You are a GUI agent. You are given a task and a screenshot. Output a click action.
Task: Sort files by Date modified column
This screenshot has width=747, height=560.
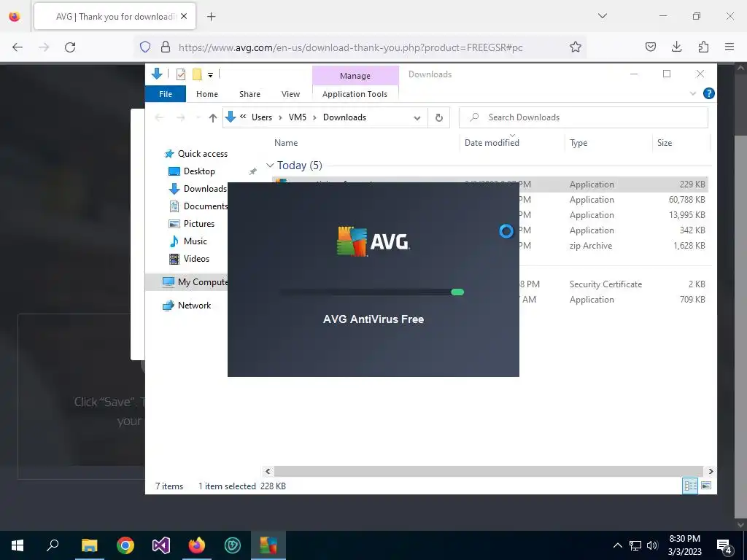tap(492, 142)
